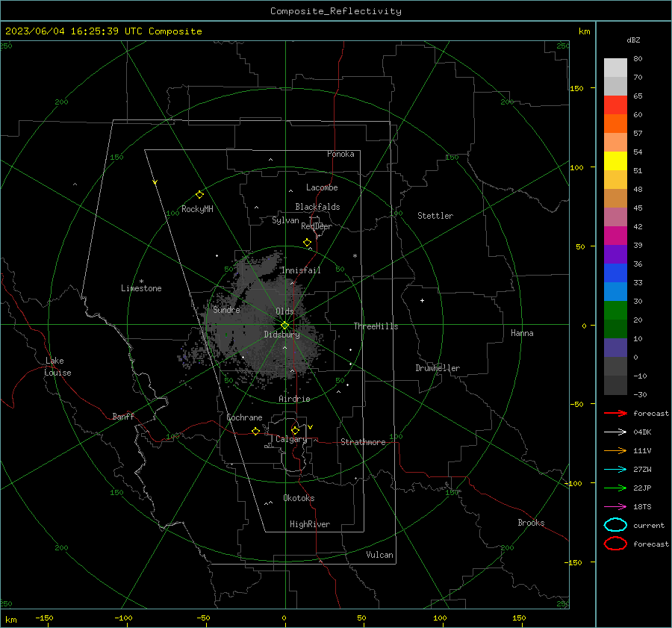
Task: Click the Sundre label on map
Action: [226, 309]
